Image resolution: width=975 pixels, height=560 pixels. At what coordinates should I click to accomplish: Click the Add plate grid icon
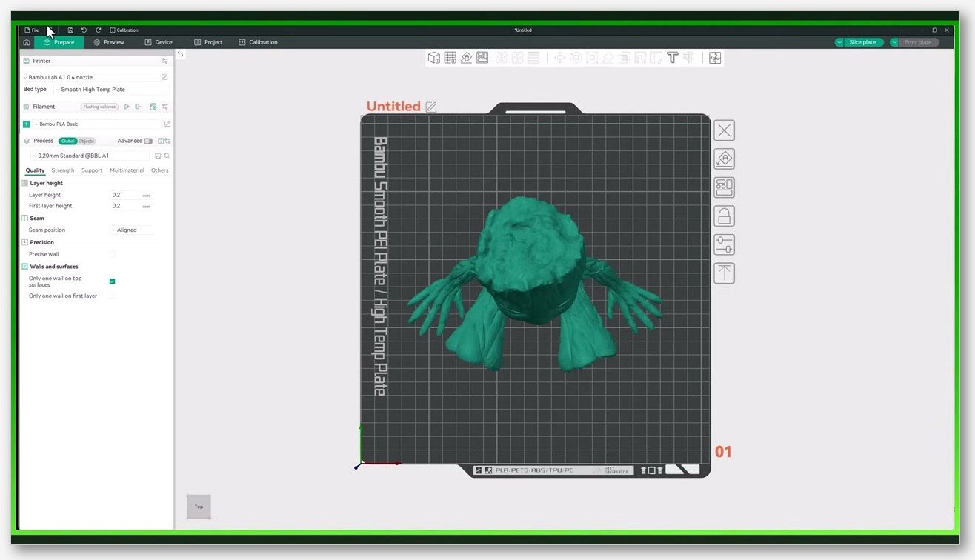tap(450, 58)
